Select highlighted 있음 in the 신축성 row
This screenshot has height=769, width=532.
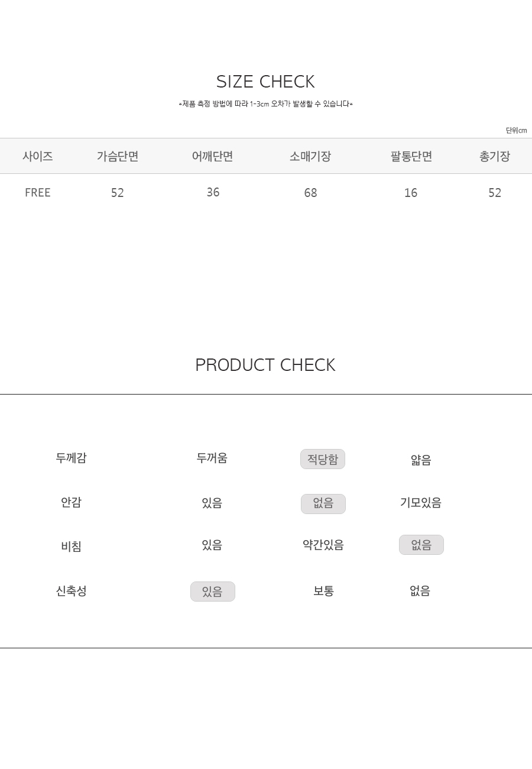pyautogui.click(x=213, y=592)
